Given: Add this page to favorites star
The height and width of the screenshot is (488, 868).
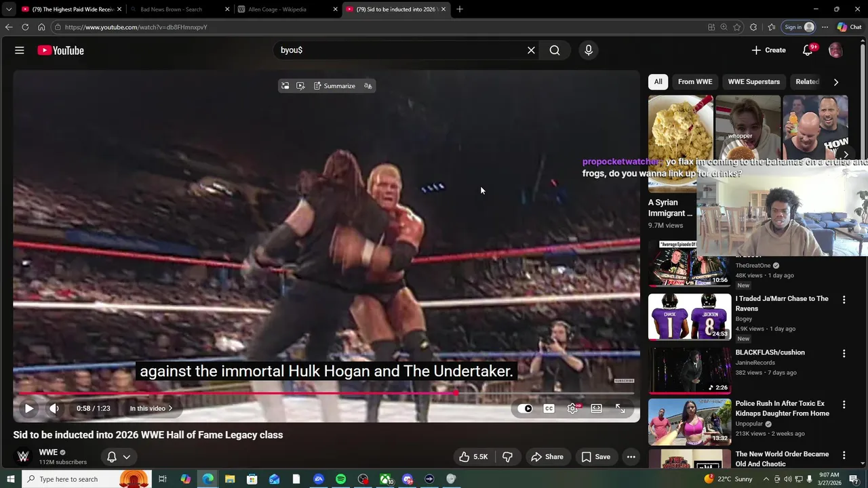Looking at the screenshot, I should click(737, 27).
